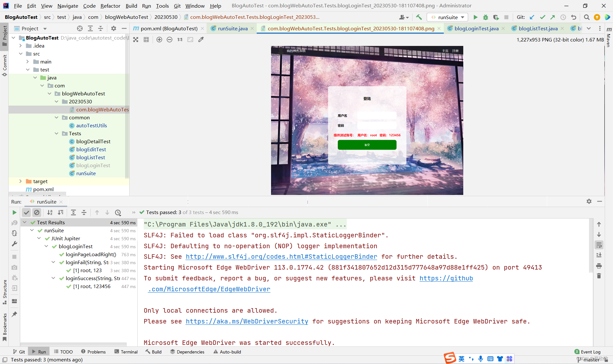
Task: Collapse the loginFail test node
Action: point(53,262)
